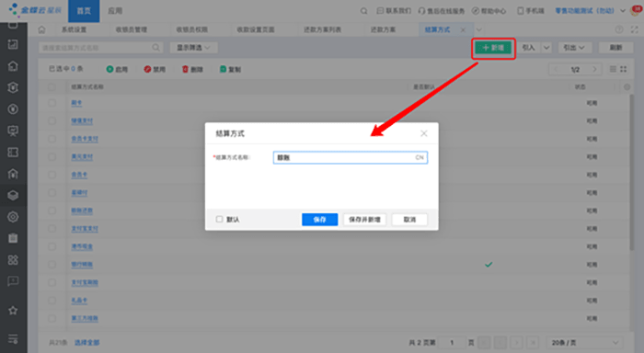Click the 复制 copy icon button
Viewport: 644px width, 353px height.
point(230,69)
